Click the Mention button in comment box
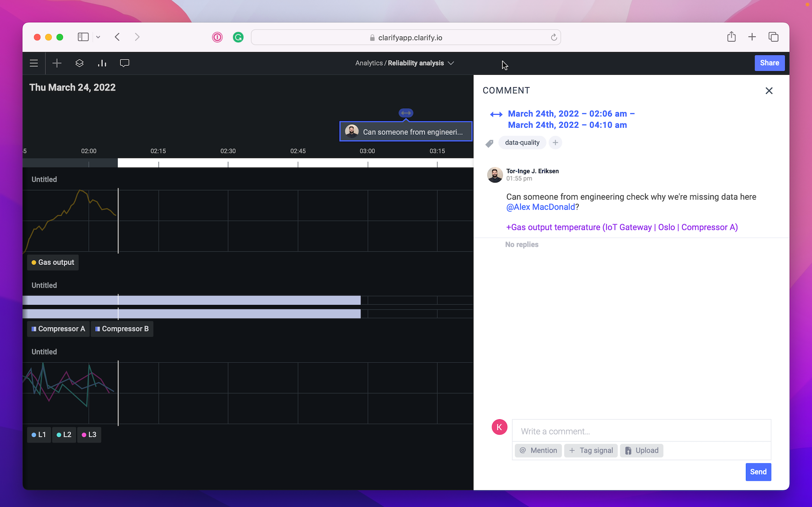 tap(538, 450)
